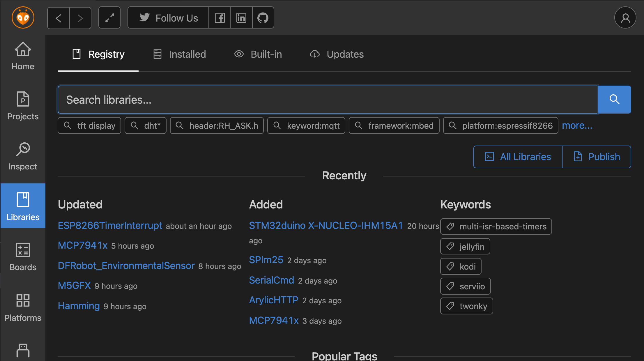This screenshot has height=361, width=644.
Task: Click the All Libraries button
Action: (x=518, y=157)
